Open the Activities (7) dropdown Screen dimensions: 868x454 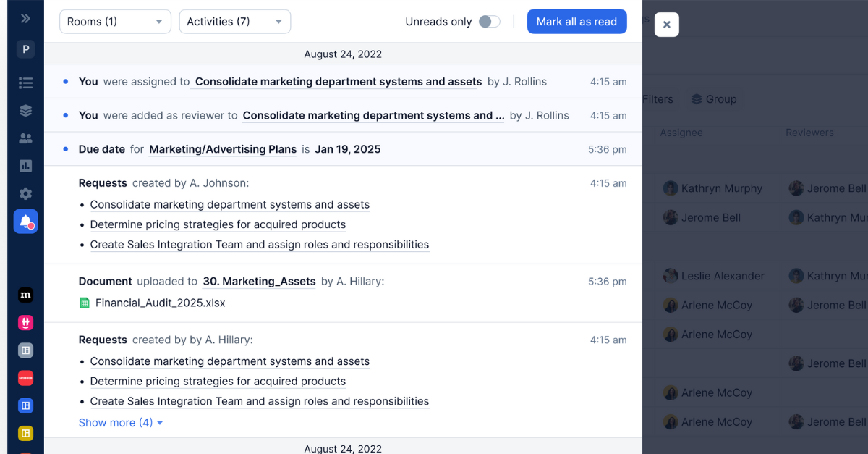(234, 22)
